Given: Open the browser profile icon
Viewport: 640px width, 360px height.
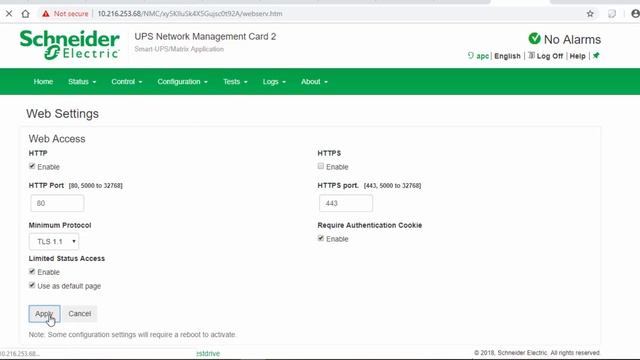Looking at the screenshot, I should click(635, 13).
